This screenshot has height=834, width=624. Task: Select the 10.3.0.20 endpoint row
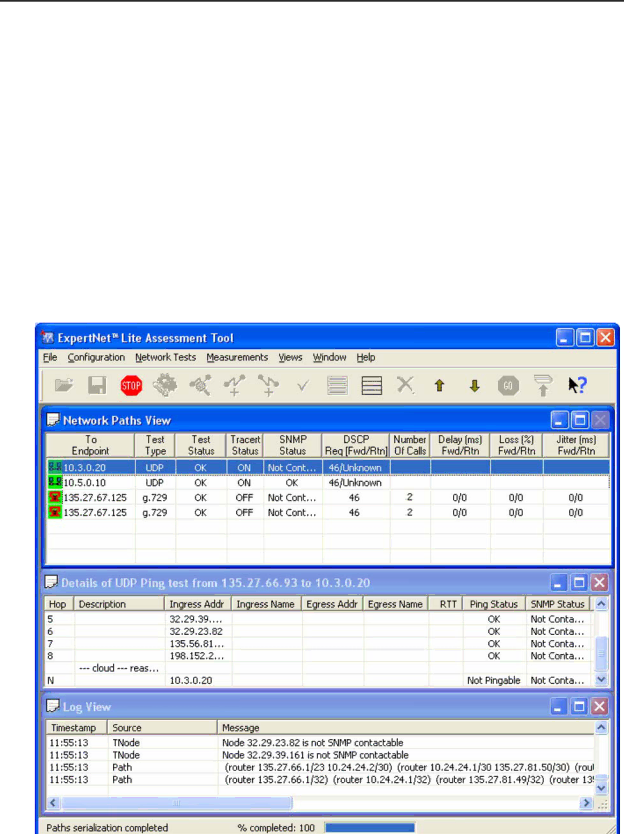point(328,468)
